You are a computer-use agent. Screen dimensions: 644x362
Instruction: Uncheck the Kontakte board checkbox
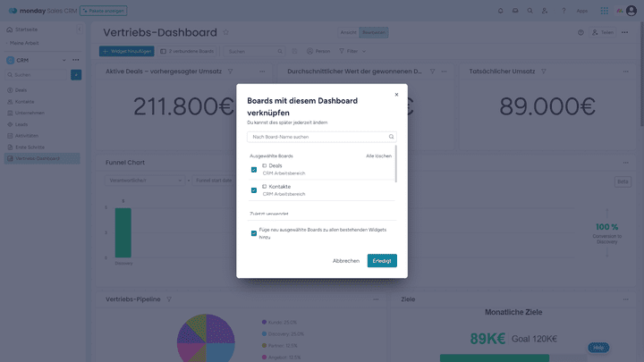pyautogui.click(x=254, y=190)
